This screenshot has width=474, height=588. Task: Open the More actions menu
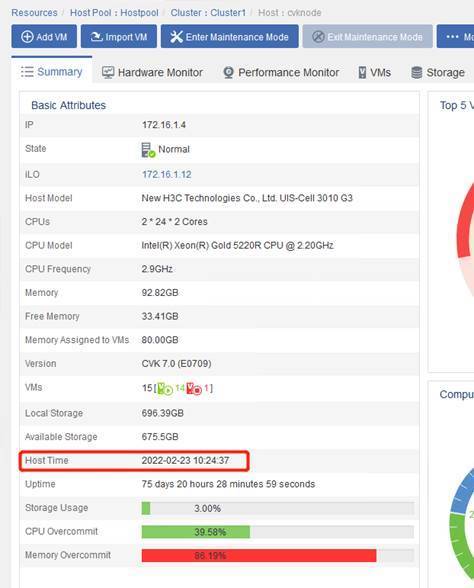(x=455, y=36)
